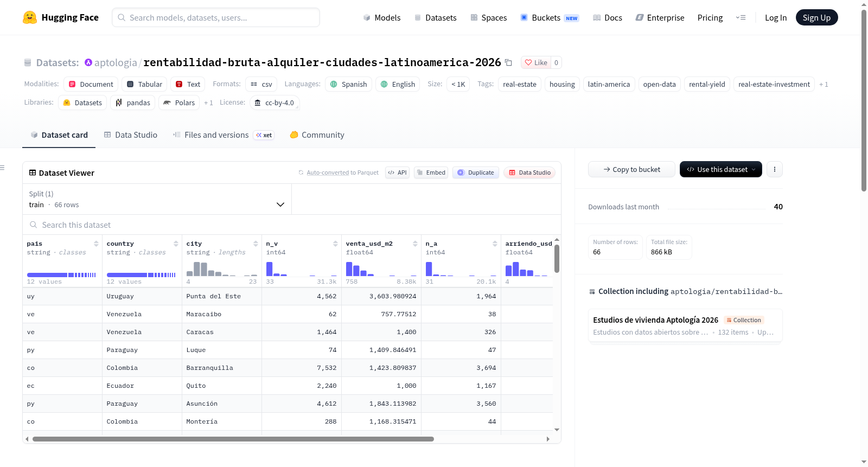
Task: Open Data Studio from viewer header
Action: coord(529,172)
